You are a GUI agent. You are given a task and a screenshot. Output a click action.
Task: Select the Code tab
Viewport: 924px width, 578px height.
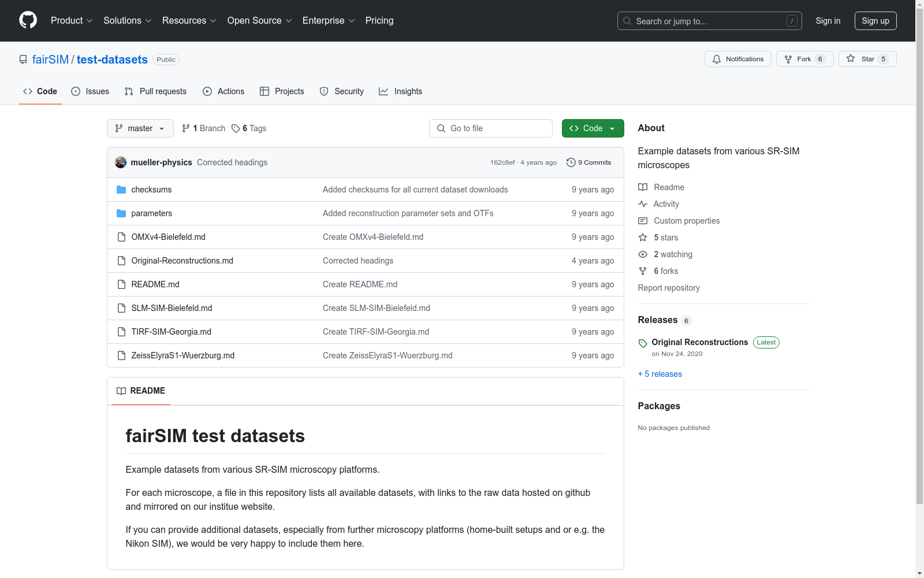click(x=40, y=91)
